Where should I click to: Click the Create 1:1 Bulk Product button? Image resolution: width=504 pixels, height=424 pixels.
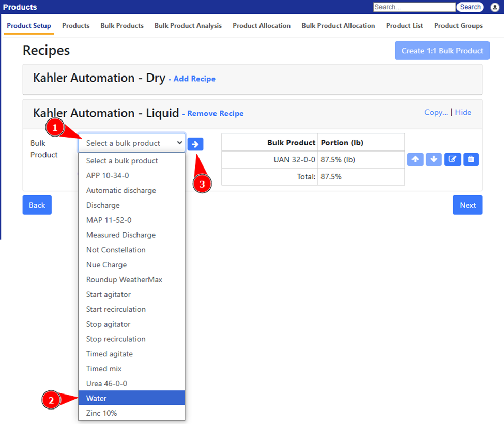click(442, 50)
